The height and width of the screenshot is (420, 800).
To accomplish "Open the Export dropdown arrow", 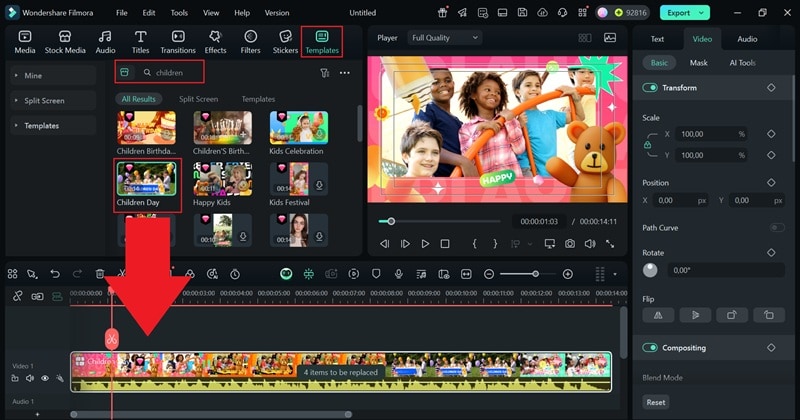I will pos(702,13).
